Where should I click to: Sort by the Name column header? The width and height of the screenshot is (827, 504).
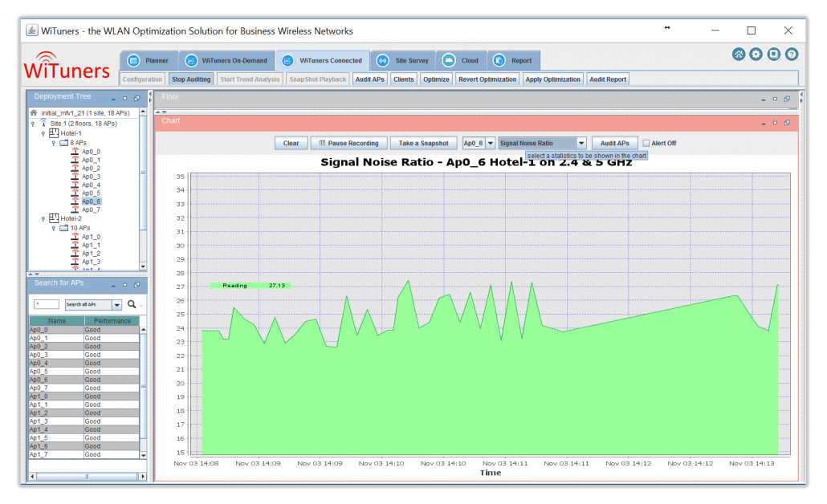click(57, 320)
